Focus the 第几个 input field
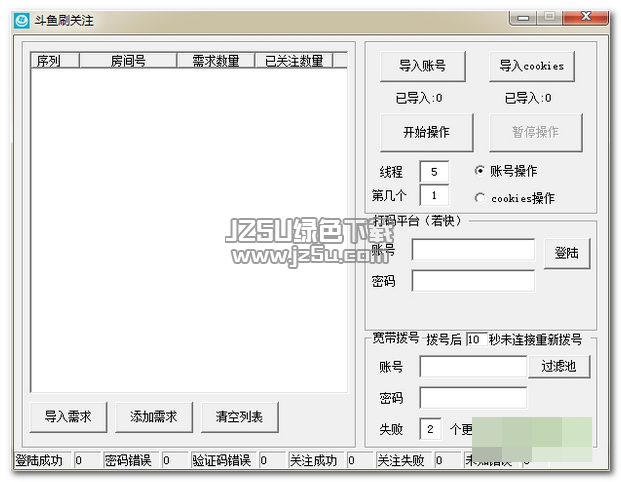This screenshot has height=482, width=621. coord(434,195)
